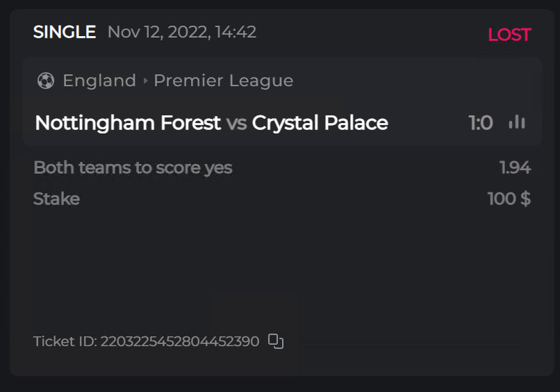Select the ticket number 2203225452804452390
560x392 pixels.
[180, 341]
